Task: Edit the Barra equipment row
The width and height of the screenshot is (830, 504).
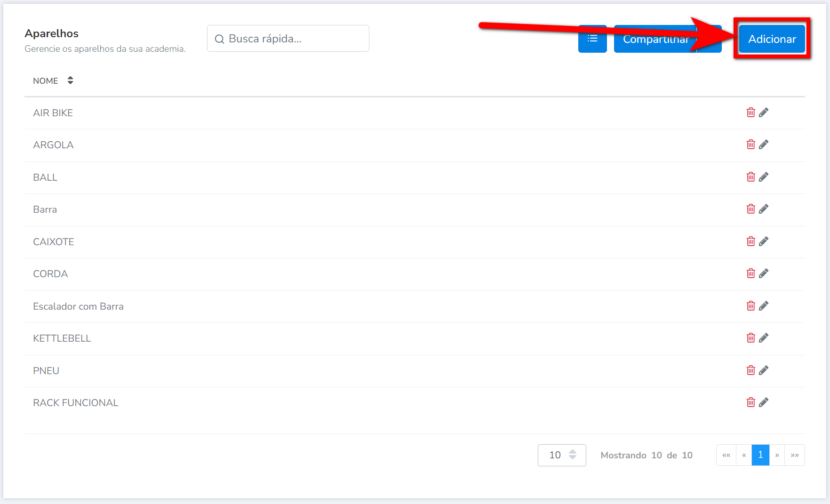Action: [764, 209]
